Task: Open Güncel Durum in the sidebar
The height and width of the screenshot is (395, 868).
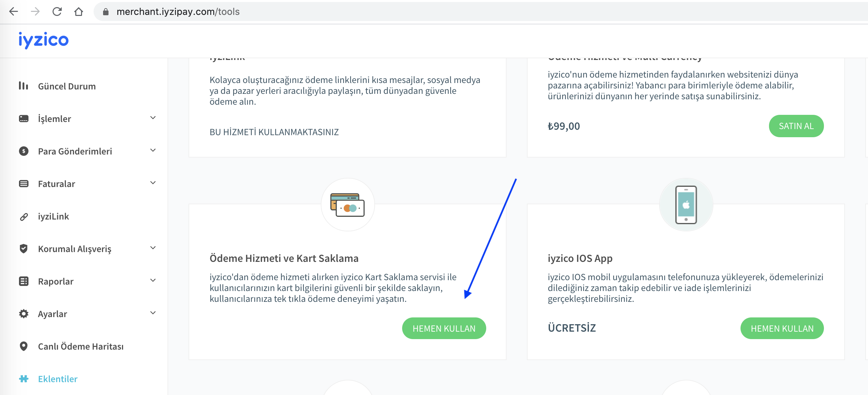Action: tap(67, 86)
